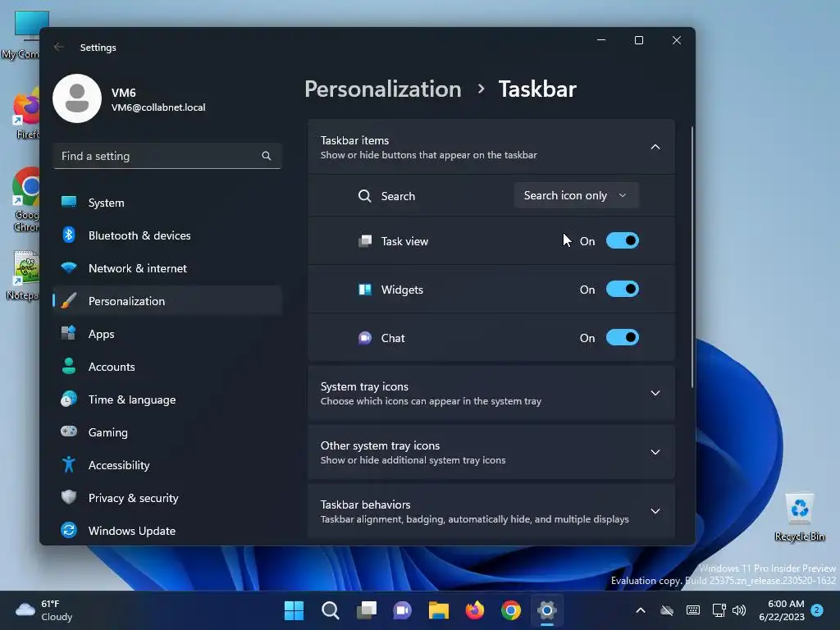Show hidden system tray icons
Screen dimensions: 840x630
[641, 610]
